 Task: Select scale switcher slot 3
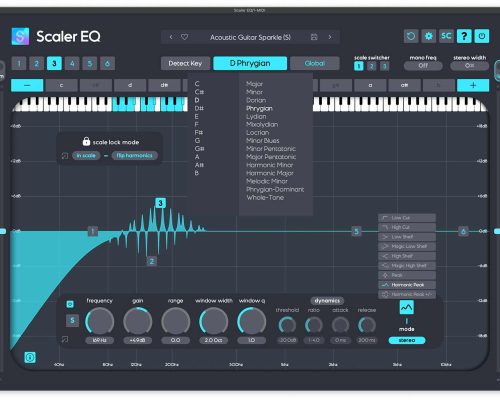[x=384, y=66]
